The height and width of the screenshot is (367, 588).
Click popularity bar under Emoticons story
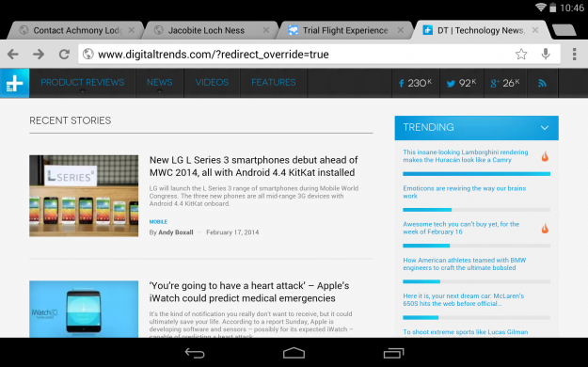[x=476, y=210]
